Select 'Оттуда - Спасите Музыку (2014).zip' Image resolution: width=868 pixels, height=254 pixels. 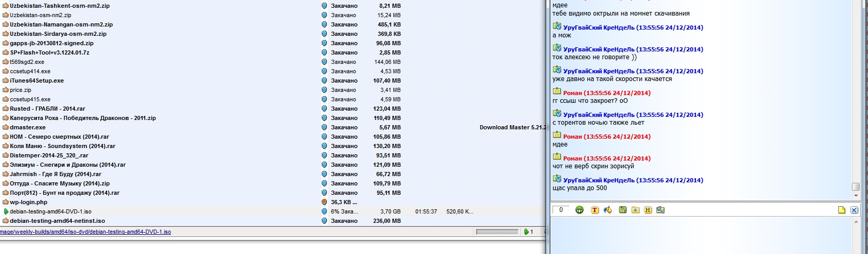click(x=60, y=183)
